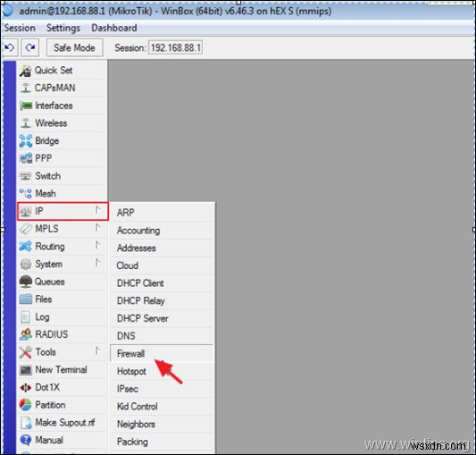Click the Partition label in sidebar
The image size is (476, 455).
(x=50, y=405)
